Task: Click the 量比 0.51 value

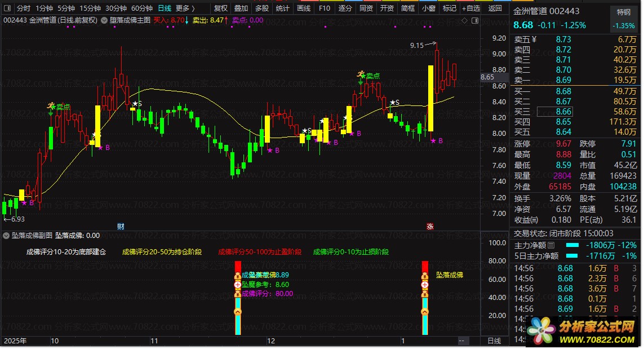Action: point(628,154)
